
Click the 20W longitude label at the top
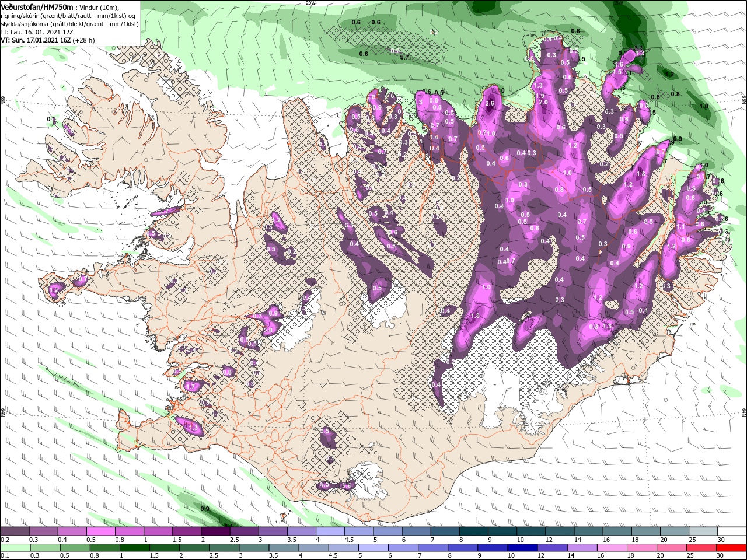(310, 3)
